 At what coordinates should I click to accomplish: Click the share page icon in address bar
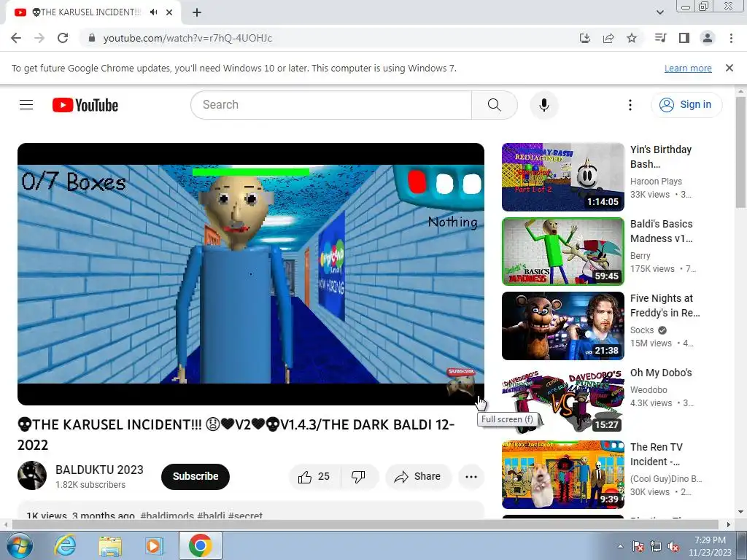(x=608, y=38)
